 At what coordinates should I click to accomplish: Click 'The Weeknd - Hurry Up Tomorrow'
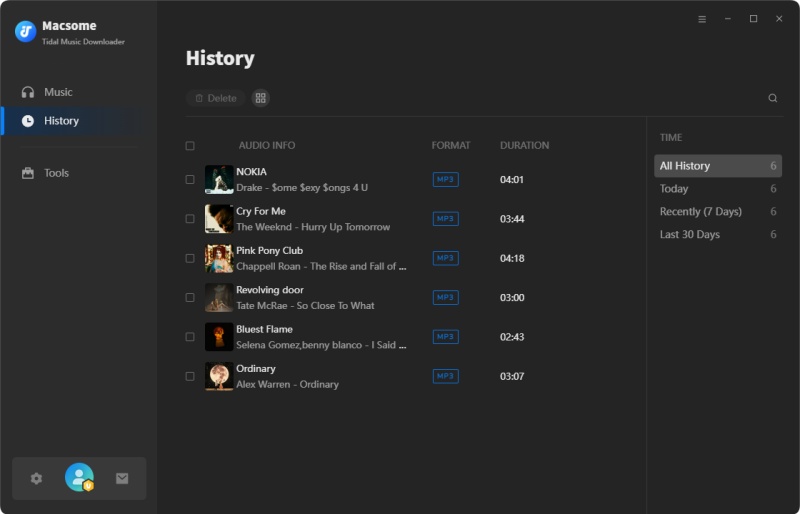pyautogui.click(x=313, y=227)
